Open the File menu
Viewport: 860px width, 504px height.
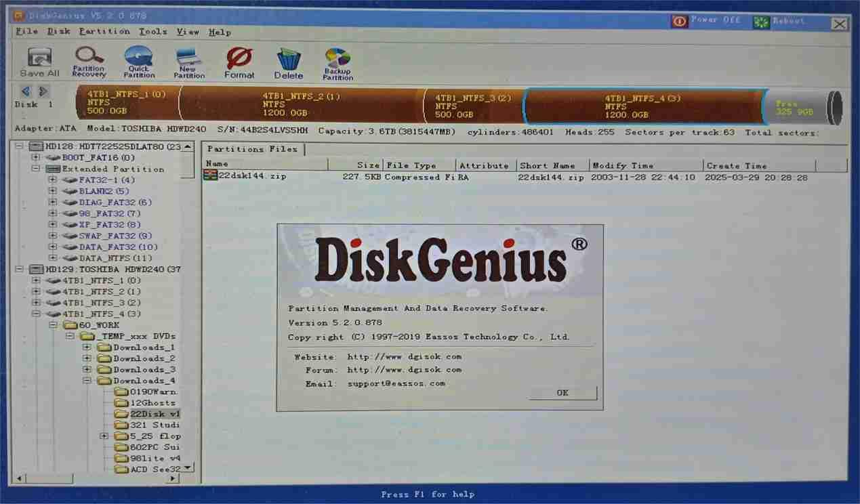pos(27,32)
